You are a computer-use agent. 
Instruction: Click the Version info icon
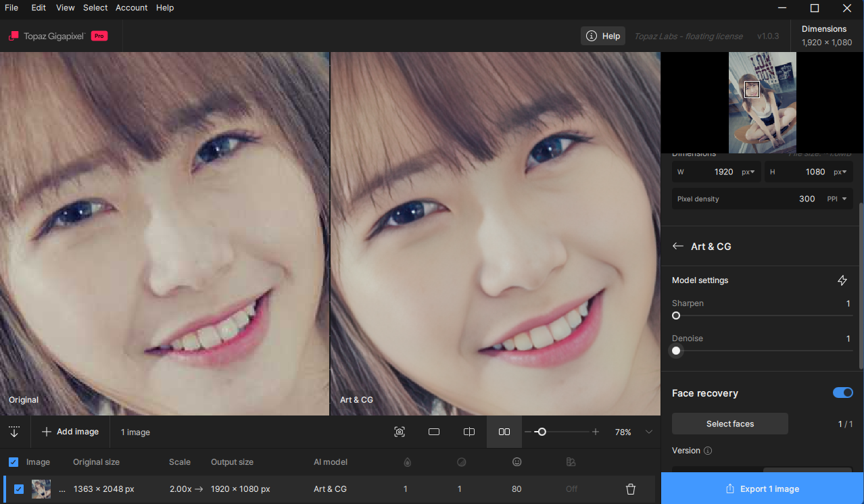pyautogui.click(x=708, y=451)
